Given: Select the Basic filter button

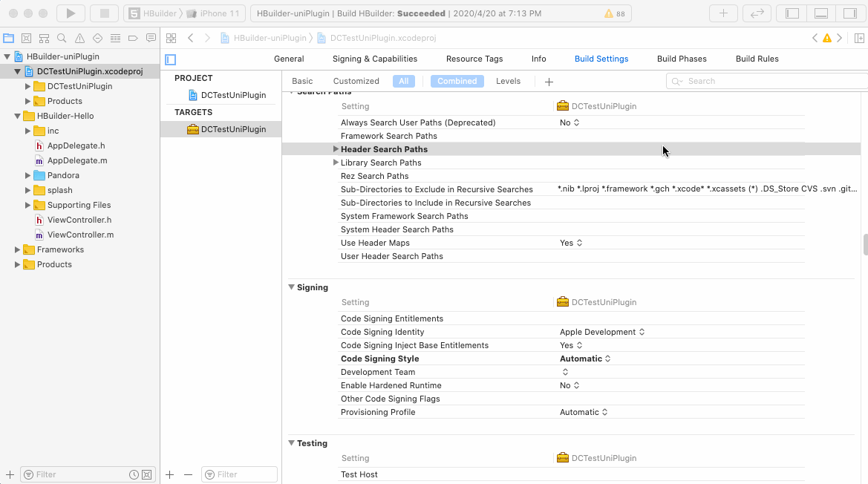Looking at the screenshot, I should tap(302, 81).
